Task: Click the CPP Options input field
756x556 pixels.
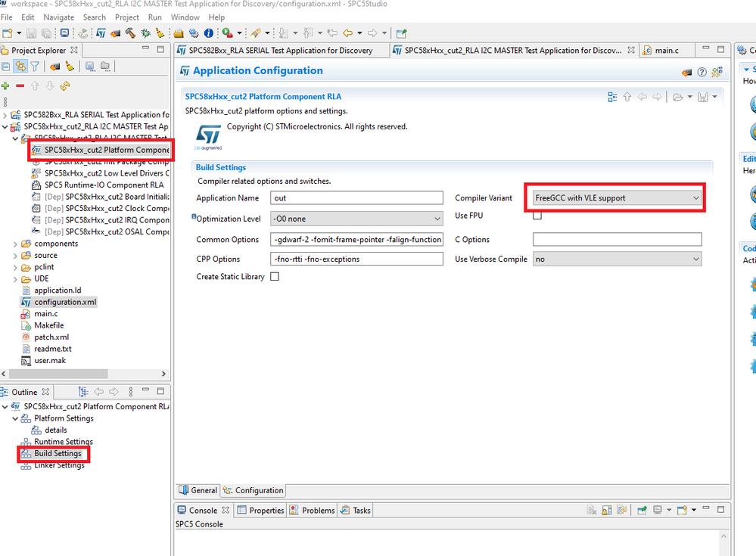Action: pos(356,259)
